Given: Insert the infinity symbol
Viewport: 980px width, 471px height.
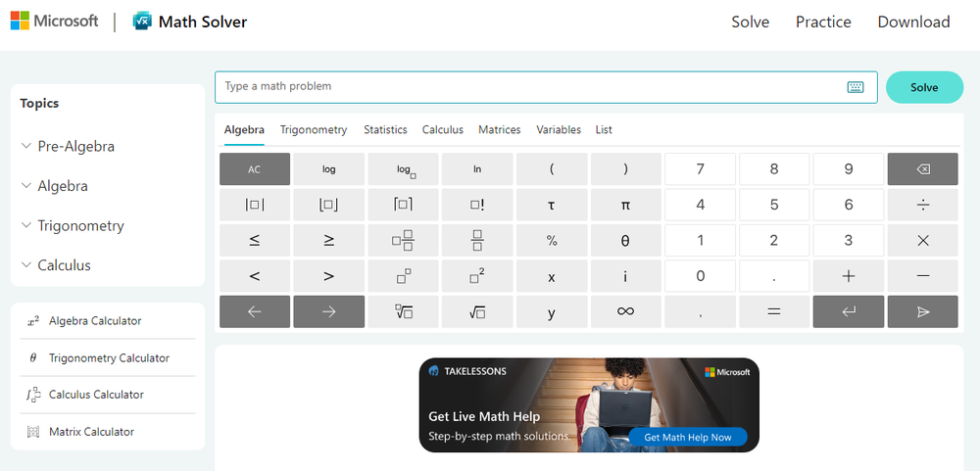Looking at the screenshot, I should (x=625, y=311).
